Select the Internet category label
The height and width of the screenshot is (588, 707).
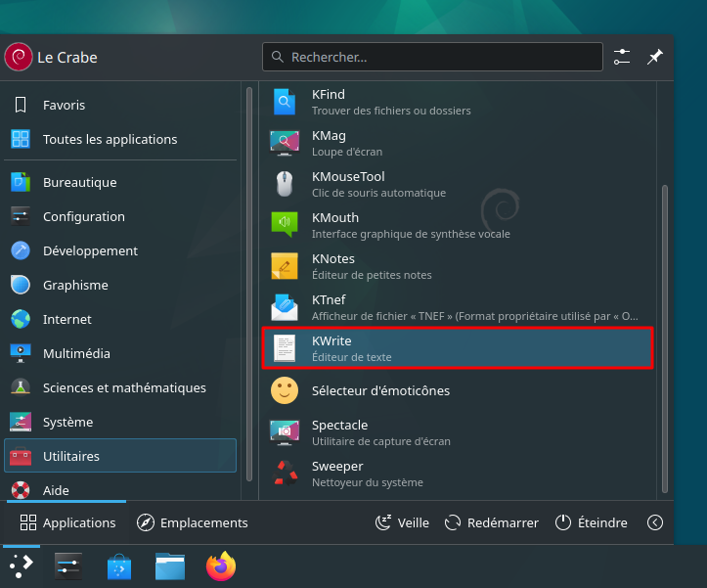67,320
